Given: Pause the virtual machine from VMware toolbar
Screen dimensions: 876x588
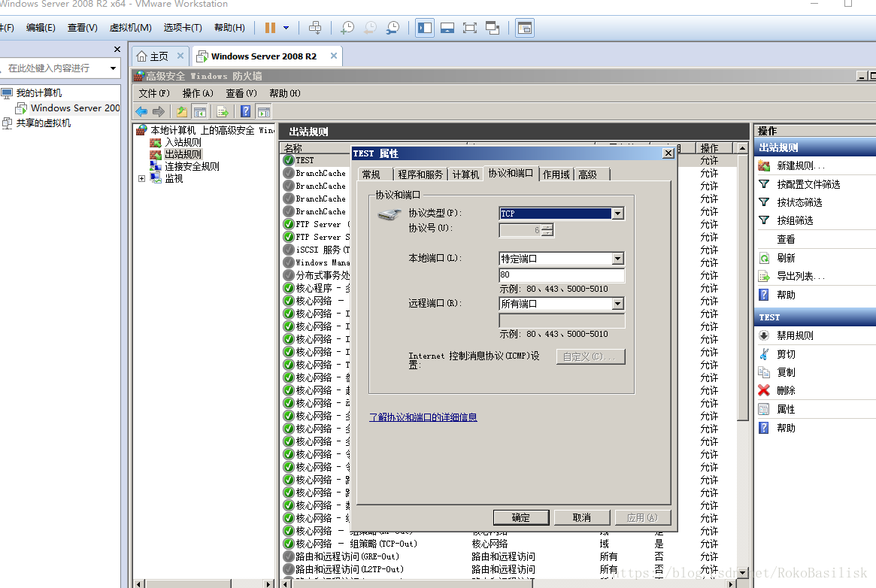Looking at the screenshot, I should (270, 27).
